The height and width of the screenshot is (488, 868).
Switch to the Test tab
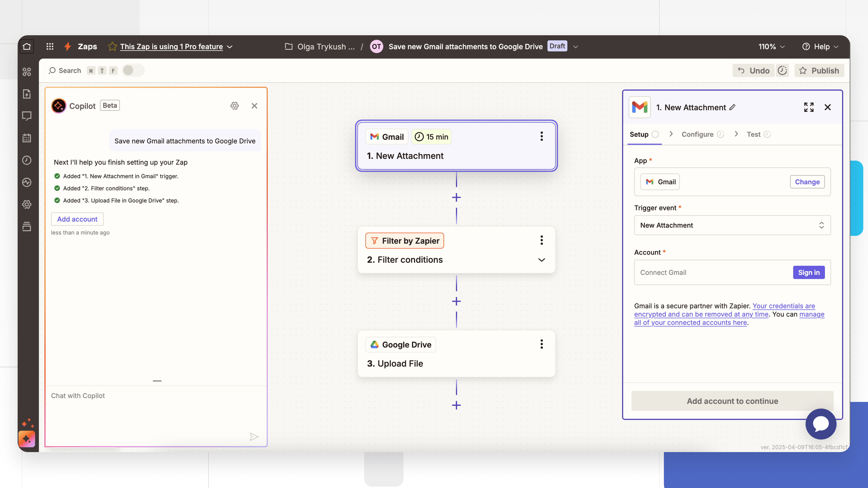tap(758, 134)
